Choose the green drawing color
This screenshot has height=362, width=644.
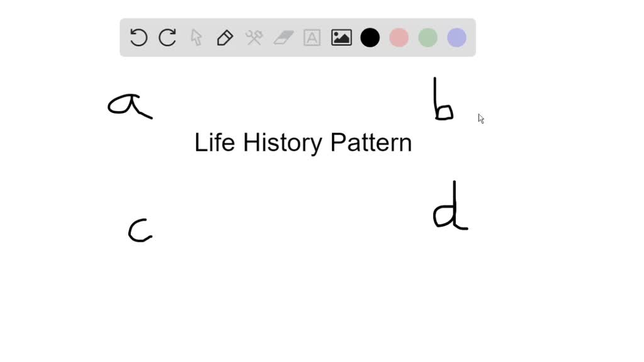(428, 37)
